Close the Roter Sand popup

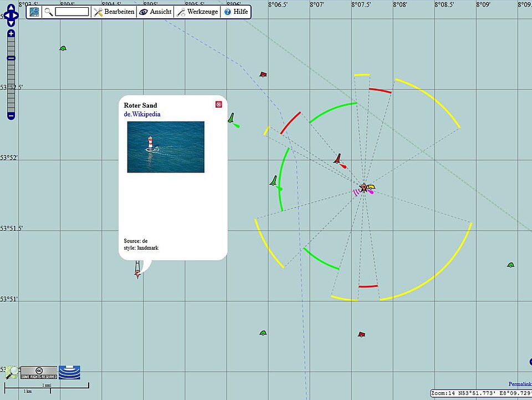pyautogui.click(x=218, y=104)
